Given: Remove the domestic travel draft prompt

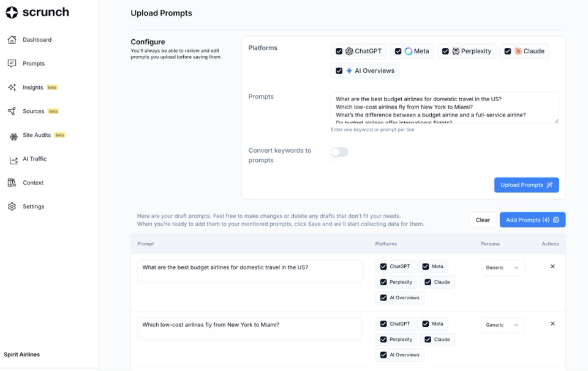Looking at the screenshot, I should click(x=552, y=266).
